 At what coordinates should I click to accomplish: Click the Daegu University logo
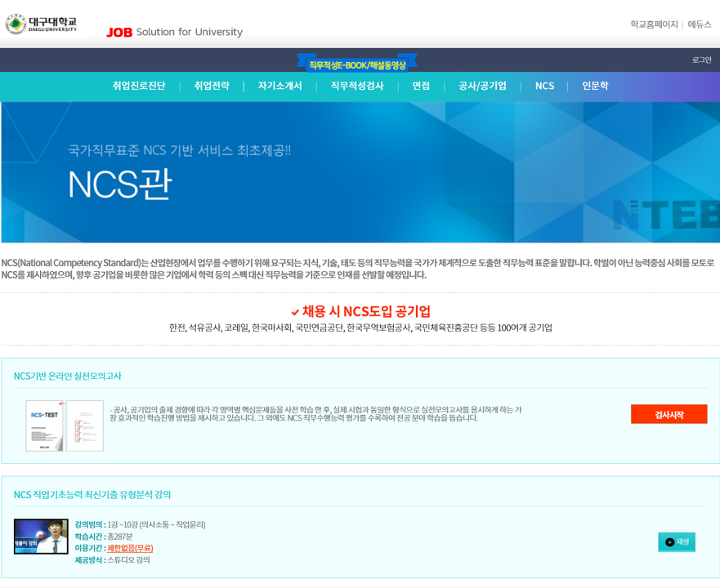tap(41, 24)
